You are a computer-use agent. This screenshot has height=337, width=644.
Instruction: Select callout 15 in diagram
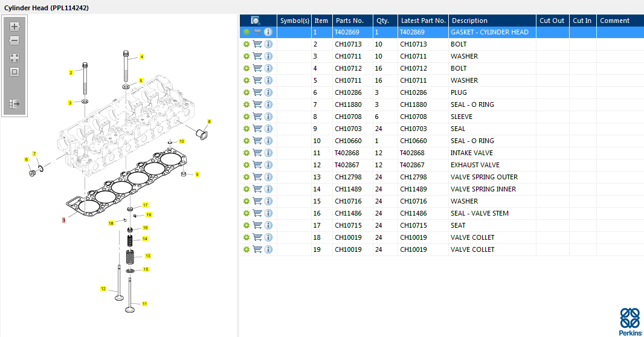point(146,269)
